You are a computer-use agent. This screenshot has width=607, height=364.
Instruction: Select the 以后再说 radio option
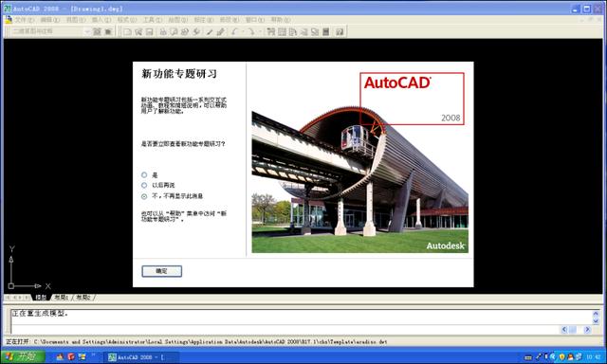pos(144,185)
